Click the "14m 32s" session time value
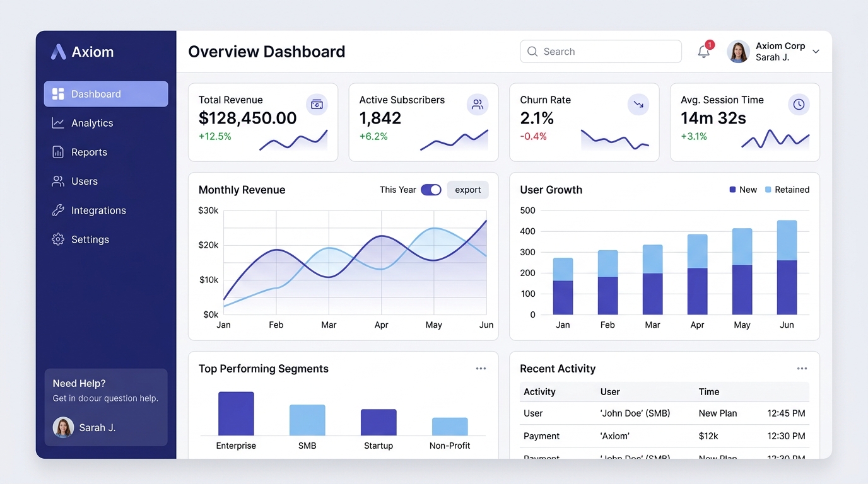Screen dimensions: 868x484 pos(713,118)
